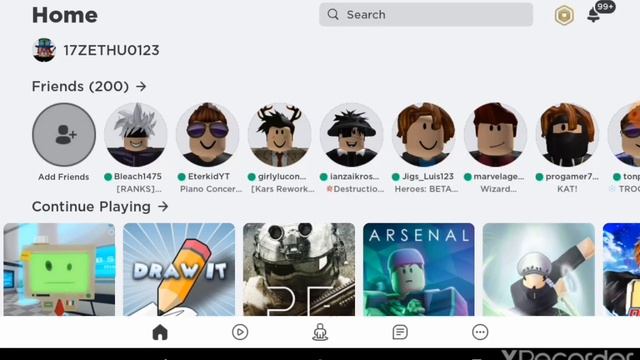This screenshot has width=640, height=360.
Task: Open the Robux currency icon
Action: (564, 16)
